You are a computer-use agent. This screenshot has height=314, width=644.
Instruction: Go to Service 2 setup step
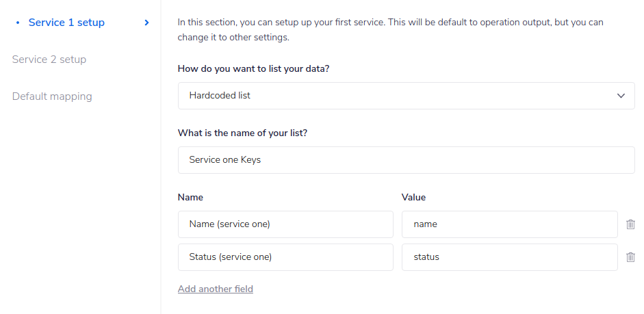(49, 60)
